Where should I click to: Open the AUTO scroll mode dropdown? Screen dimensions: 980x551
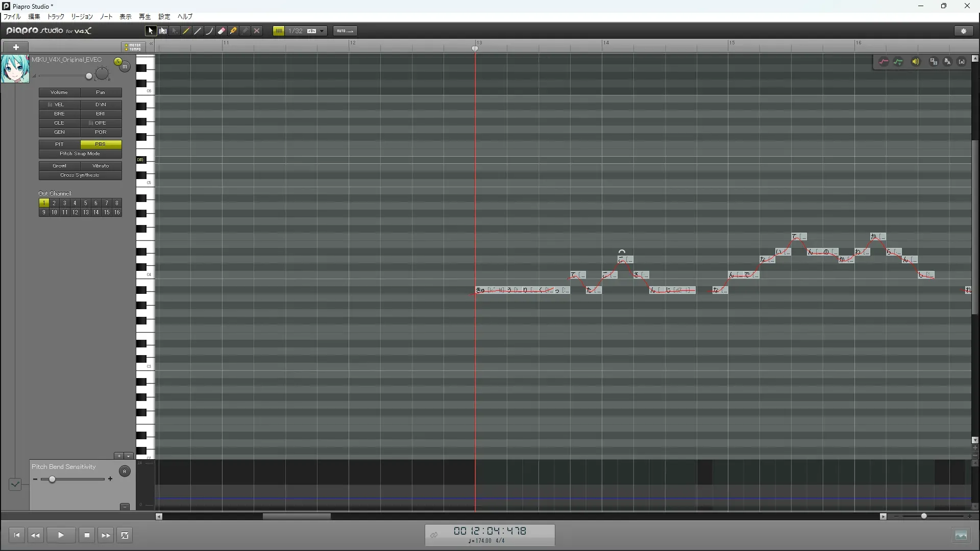[x=345, y=31]
